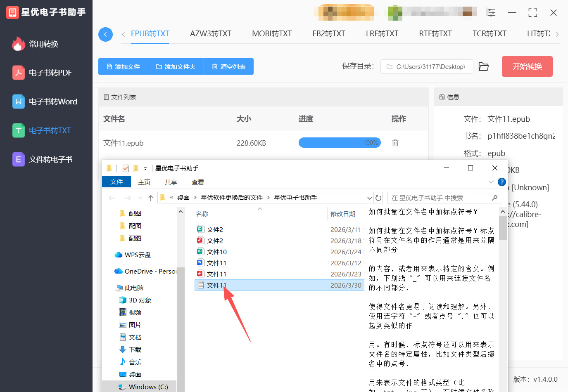568x392 pixels.
Task: Open the 常用转换 sidebar section
Action: click(x=36, y=44)
